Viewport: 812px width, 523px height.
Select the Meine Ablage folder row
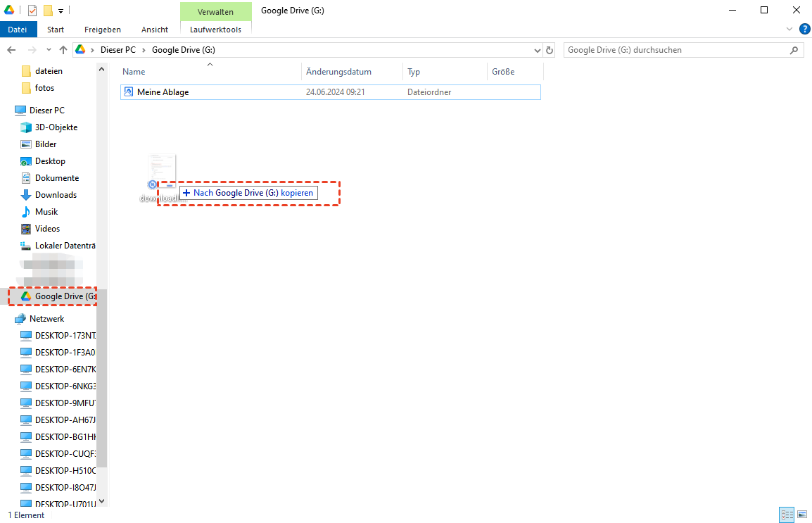[x=331, y=92]
